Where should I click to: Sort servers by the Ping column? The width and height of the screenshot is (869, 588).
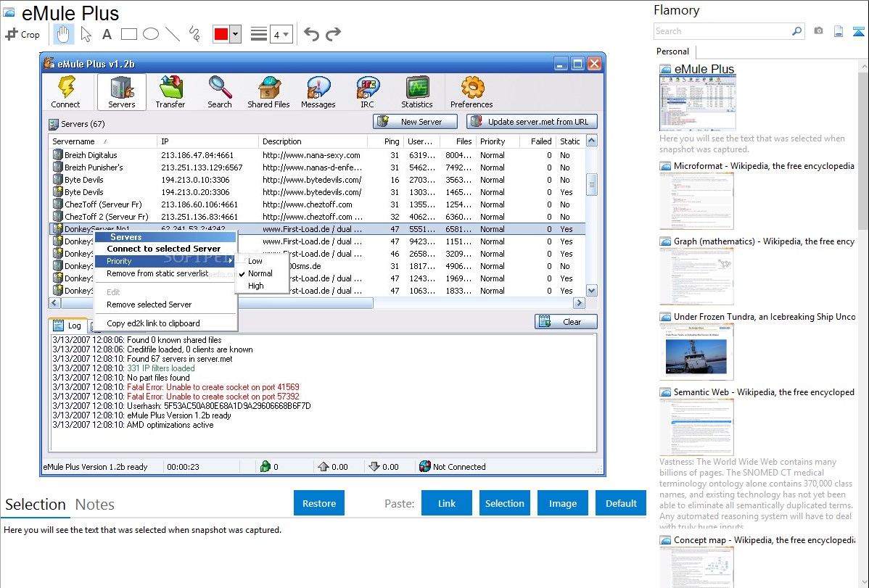tap(385, 141)
